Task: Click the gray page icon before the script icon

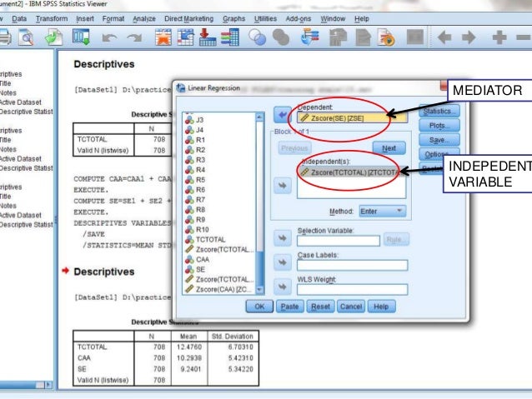Action: (363, 37)
